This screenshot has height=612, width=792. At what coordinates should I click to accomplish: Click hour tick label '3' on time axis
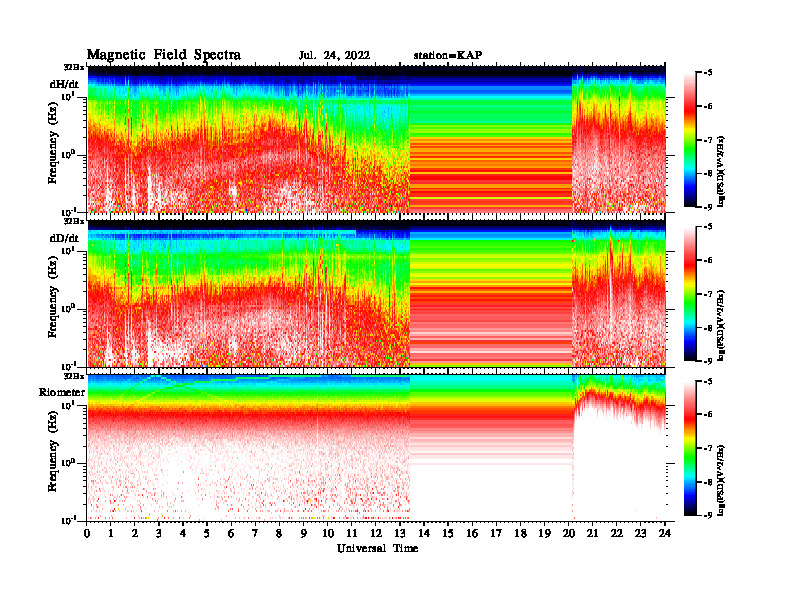pos(159,534)
